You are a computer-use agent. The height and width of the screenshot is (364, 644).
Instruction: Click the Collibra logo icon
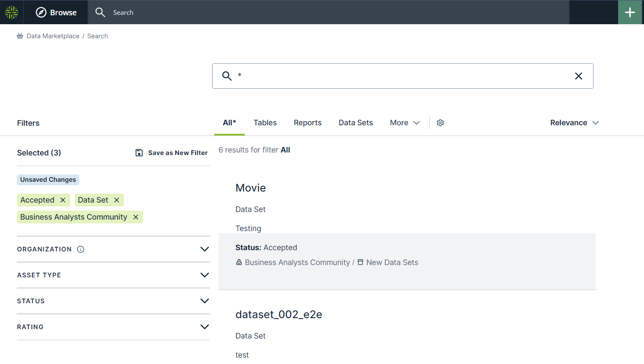click(x=11, y=12)
